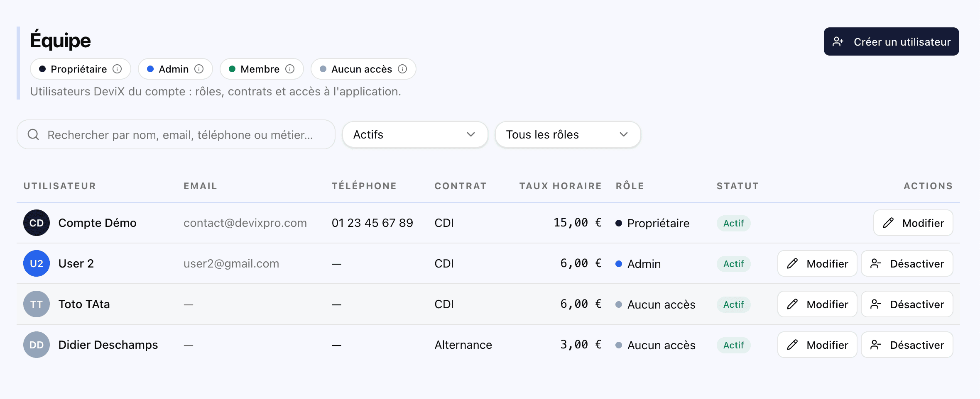The width and height of the screenshot is (980, 399).
Task: Click the TT avatar of Toto TAta
Action: click(37, 304)
